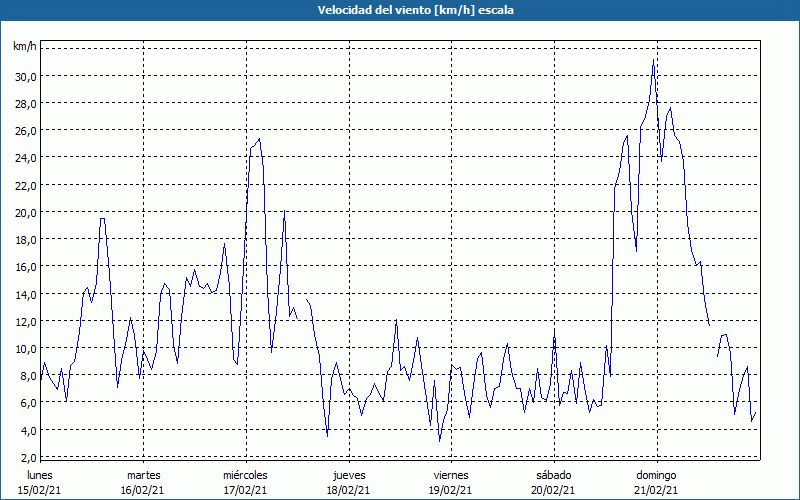Viewport: 800px width, 500px height.
Task: Click the 'sábado' day label
Action: (x=554, y=475)
